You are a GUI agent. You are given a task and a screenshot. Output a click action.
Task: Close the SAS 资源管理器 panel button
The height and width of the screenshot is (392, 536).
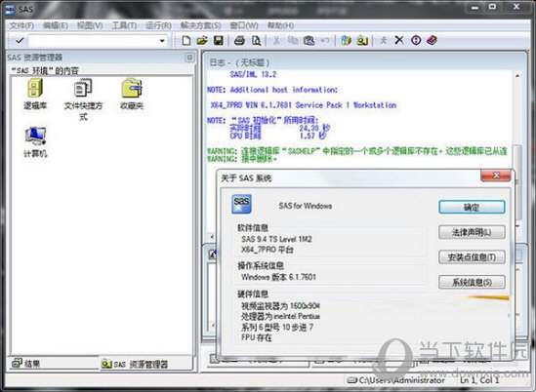tap(189, 58)
